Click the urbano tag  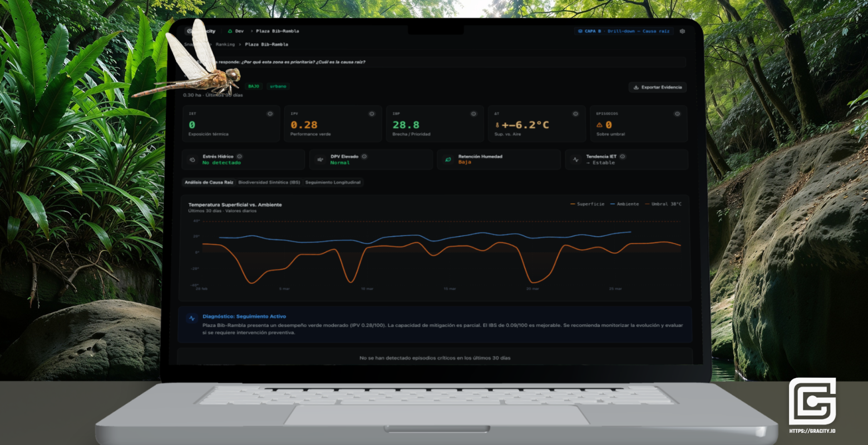(278, 86)
